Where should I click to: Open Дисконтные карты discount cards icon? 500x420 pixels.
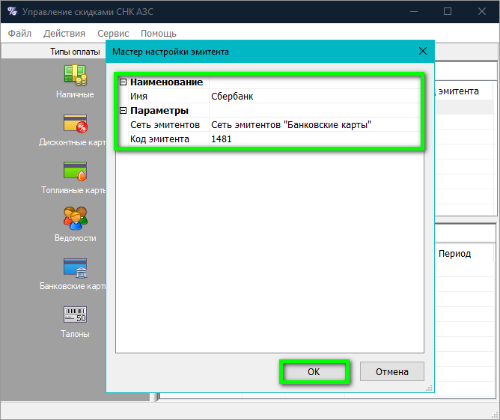[75, 123]
